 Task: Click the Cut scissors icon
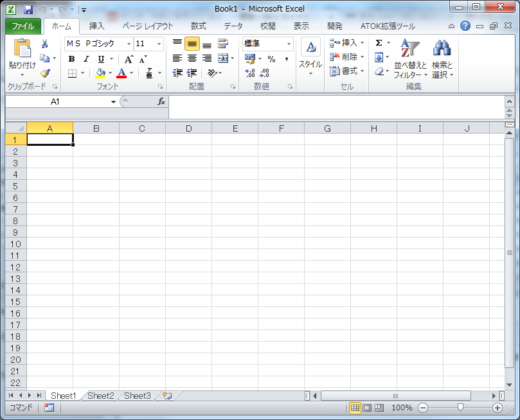pyautogui.click(x=45, y=44)
